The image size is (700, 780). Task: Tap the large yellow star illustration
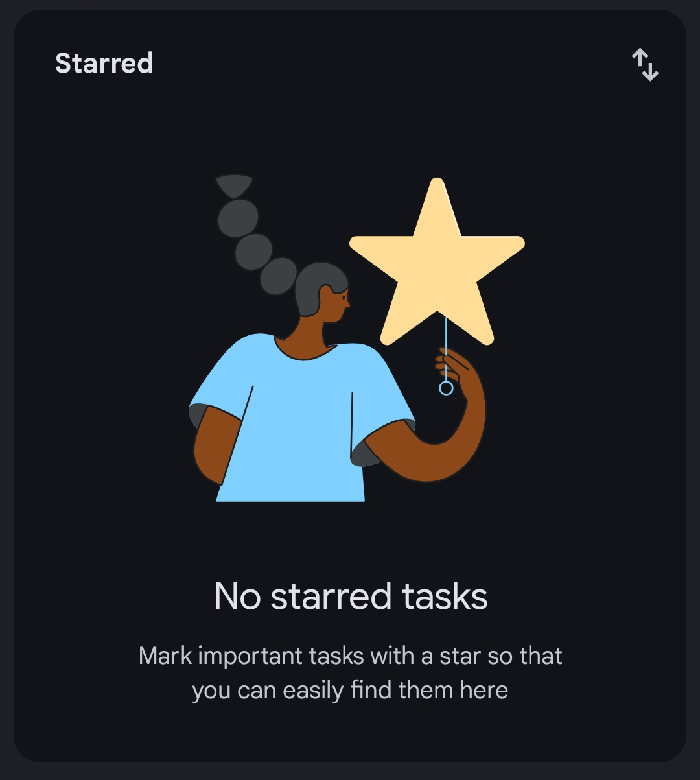coord(437,261)
